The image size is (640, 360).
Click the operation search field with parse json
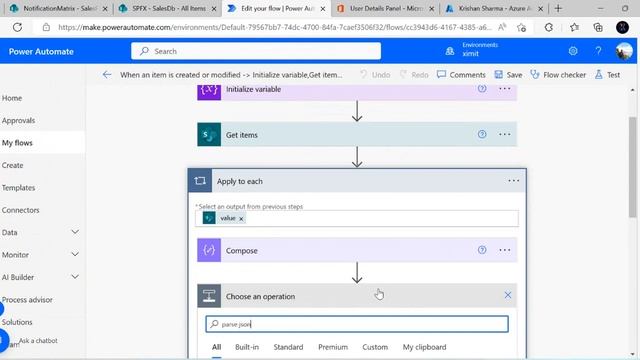point(357,324)
